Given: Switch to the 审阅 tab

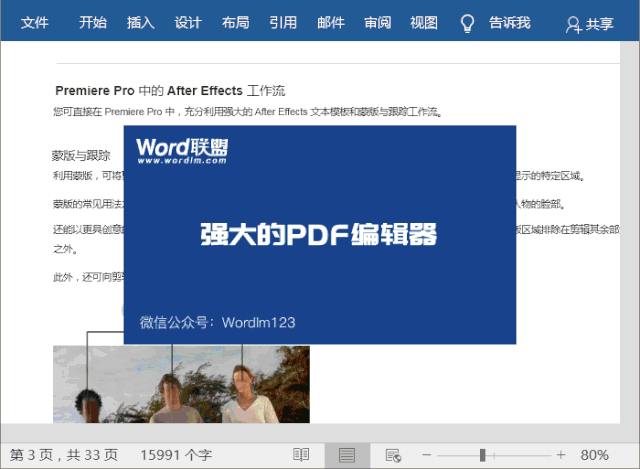Looking at the screenshot, I should click(378, 23).
